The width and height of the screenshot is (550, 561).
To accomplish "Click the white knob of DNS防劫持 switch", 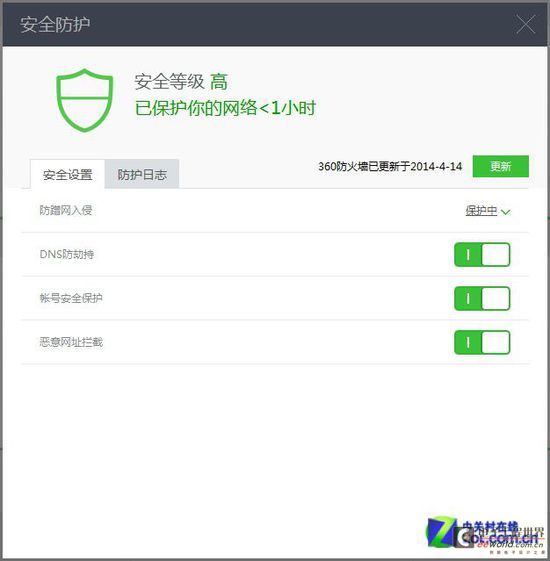I will pos(496,254).
